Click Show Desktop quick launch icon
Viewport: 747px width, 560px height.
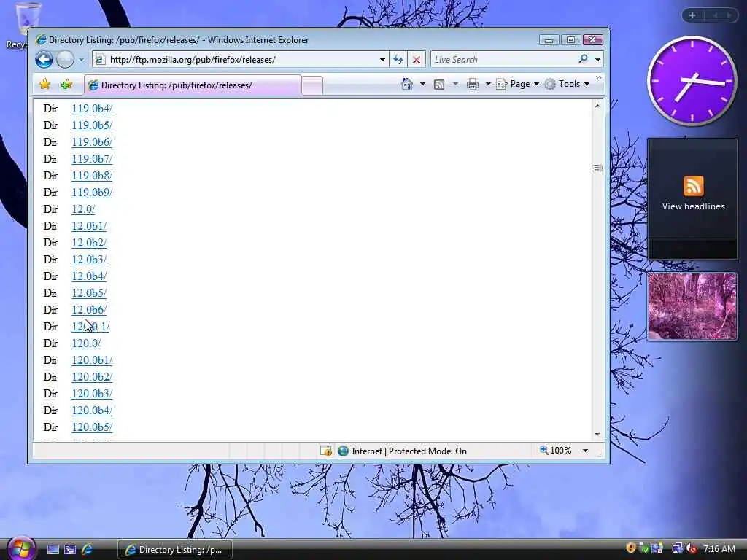click(53, 550)
